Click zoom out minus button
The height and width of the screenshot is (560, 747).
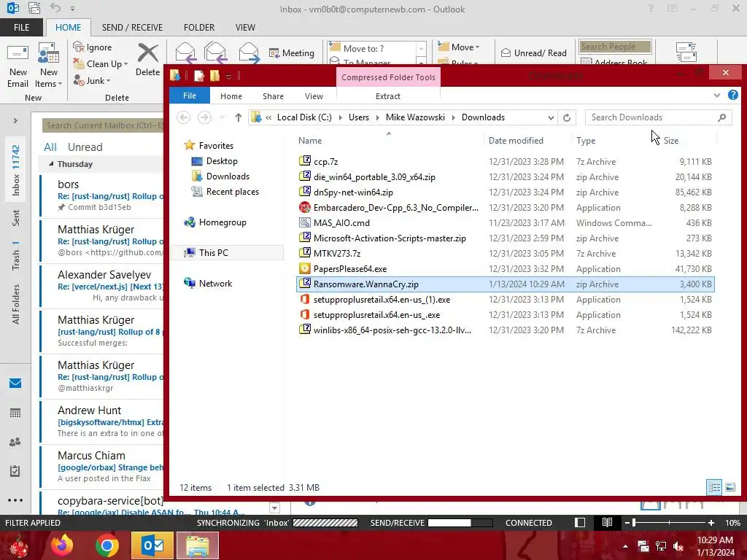point(627,522)
